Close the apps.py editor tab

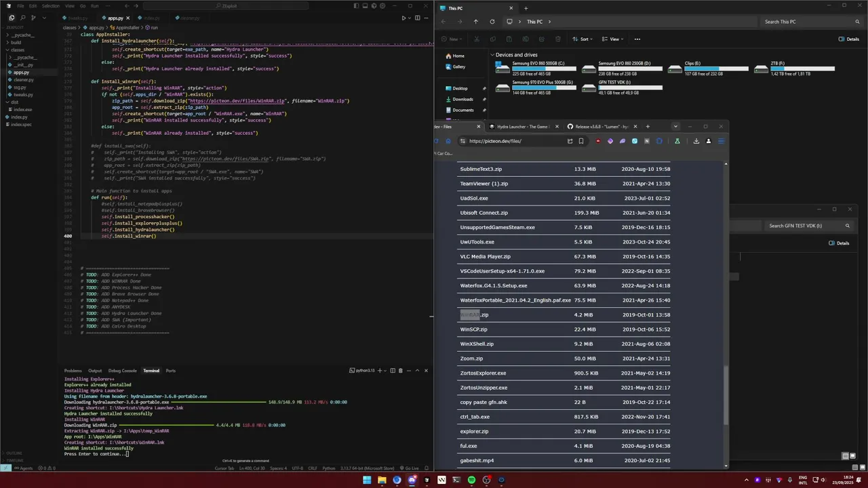click(129, 18)
